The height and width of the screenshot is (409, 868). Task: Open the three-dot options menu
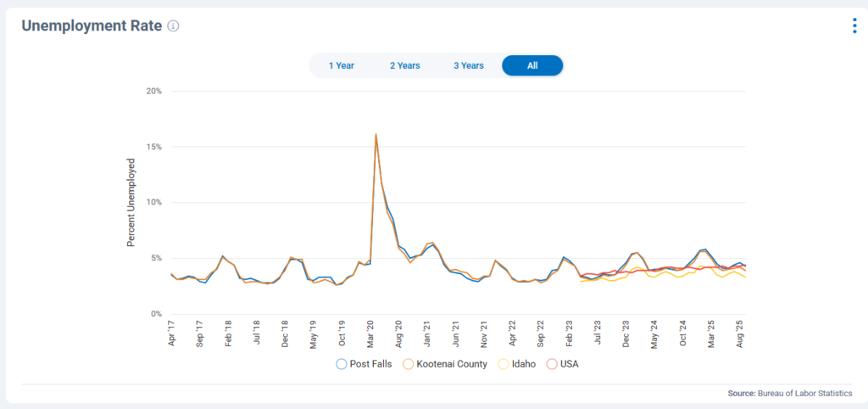(x=854, y=26)
